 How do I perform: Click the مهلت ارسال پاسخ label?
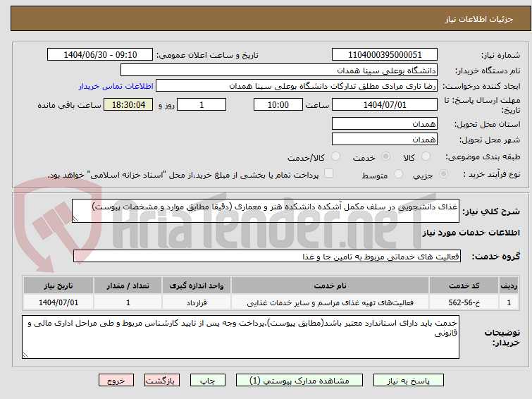pyautogui.click(x=482, y=105)
